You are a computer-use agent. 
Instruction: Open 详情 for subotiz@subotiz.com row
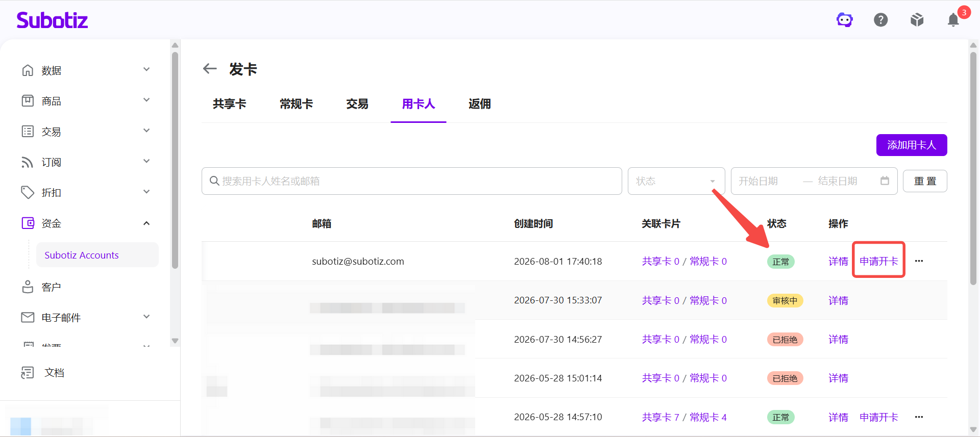(x=838, y=261)
